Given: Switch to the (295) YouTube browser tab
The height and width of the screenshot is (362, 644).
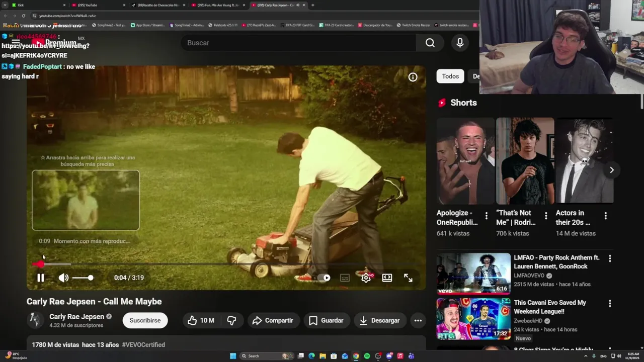Looking at the screenshot, I should tap(98, 5).
